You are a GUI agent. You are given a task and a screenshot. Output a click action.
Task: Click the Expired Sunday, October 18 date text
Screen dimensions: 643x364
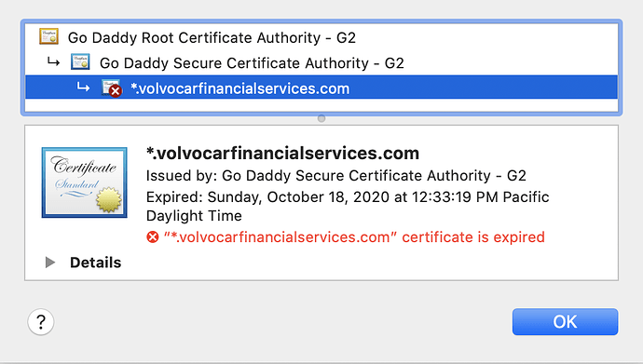(348, 207)
